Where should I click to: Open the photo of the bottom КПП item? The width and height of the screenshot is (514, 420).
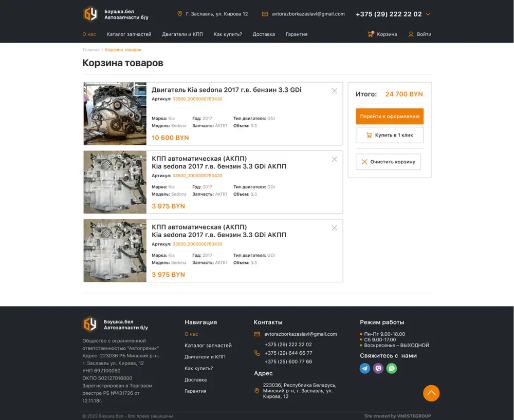click(115, 251)
